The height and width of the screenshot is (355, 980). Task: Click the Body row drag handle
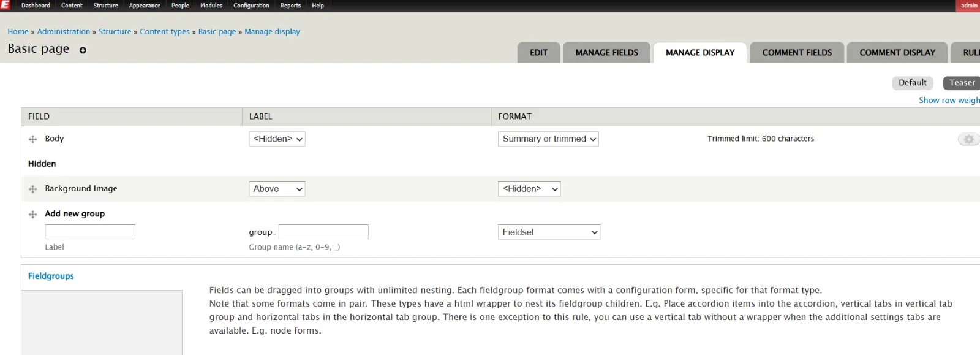click(33, 139)
